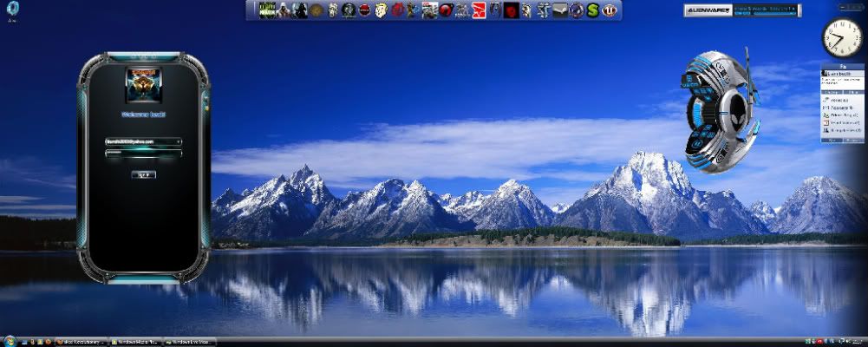This screenshot has width=868, height=347.
Task: Switch to Windows Live Messenger taskbar button
Action: coord(189,342)
